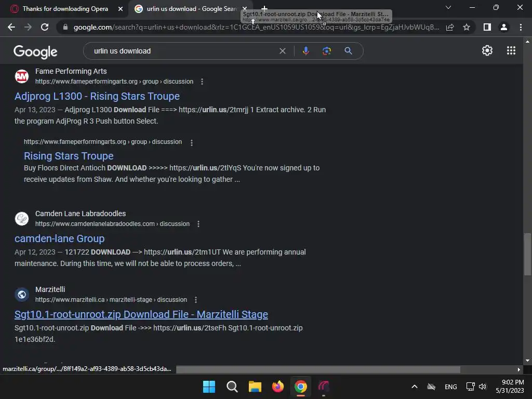The height and width of the screenshot is (399, 532).
Task: Click the Chrome taskbar icon
Action: coord(301,387)
